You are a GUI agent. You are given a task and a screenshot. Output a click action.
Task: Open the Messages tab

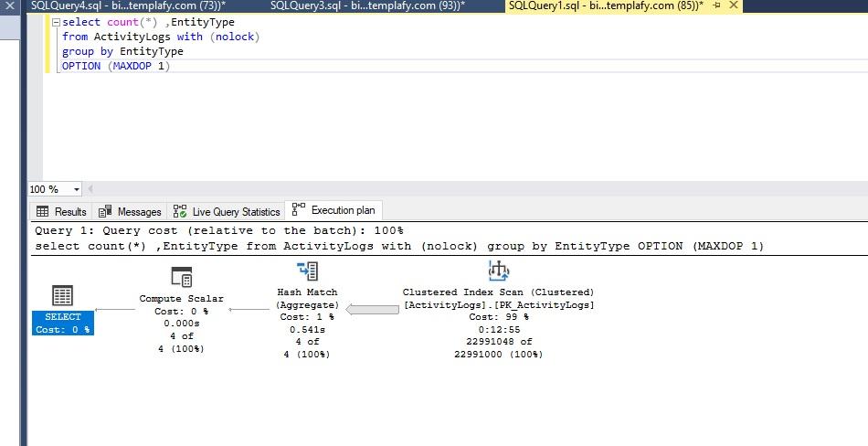(139, 211)
